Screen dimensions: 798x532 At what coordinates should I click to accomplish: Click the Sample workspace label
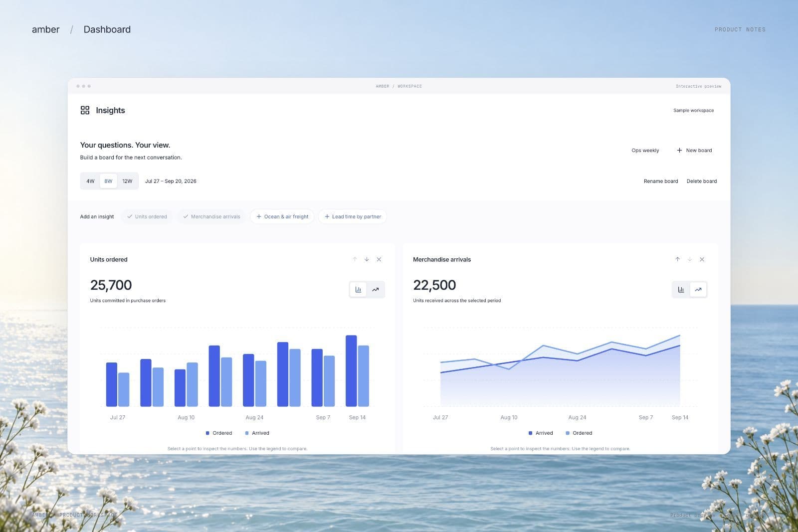[x=693, y=110]
